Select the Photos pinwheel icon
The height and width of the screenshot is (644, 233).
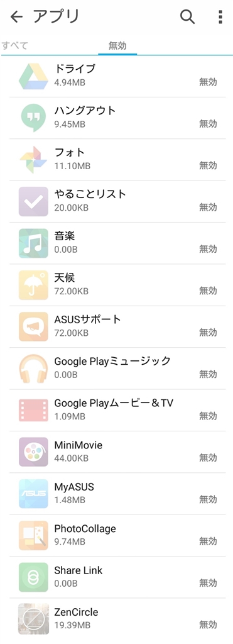33,159
